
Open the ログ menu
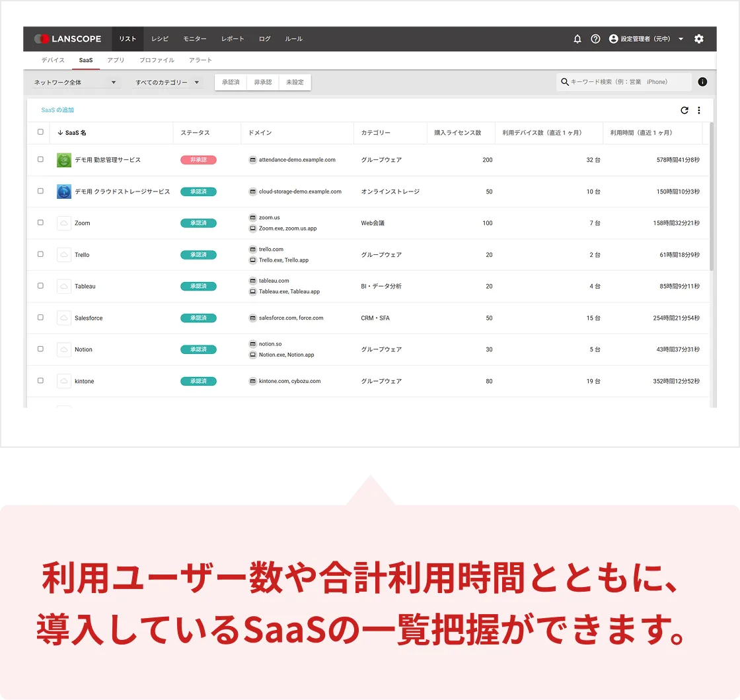(265, 39)
